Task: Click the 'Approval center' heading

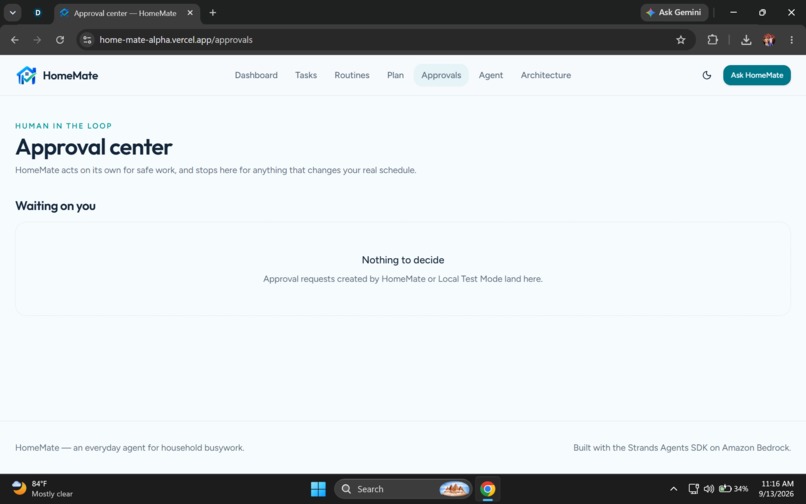Action: (x=94, y=147)
